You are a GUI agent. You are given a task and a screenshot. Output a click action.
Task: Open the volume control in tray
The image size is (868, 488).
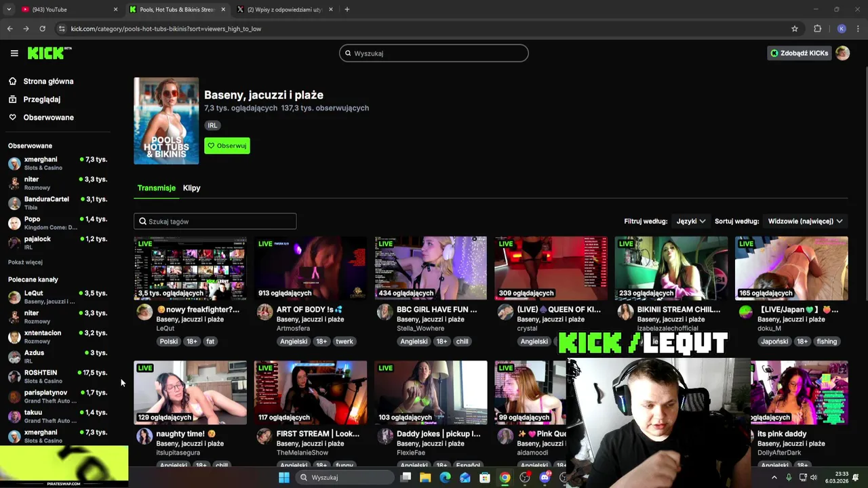tap(814, 477)
